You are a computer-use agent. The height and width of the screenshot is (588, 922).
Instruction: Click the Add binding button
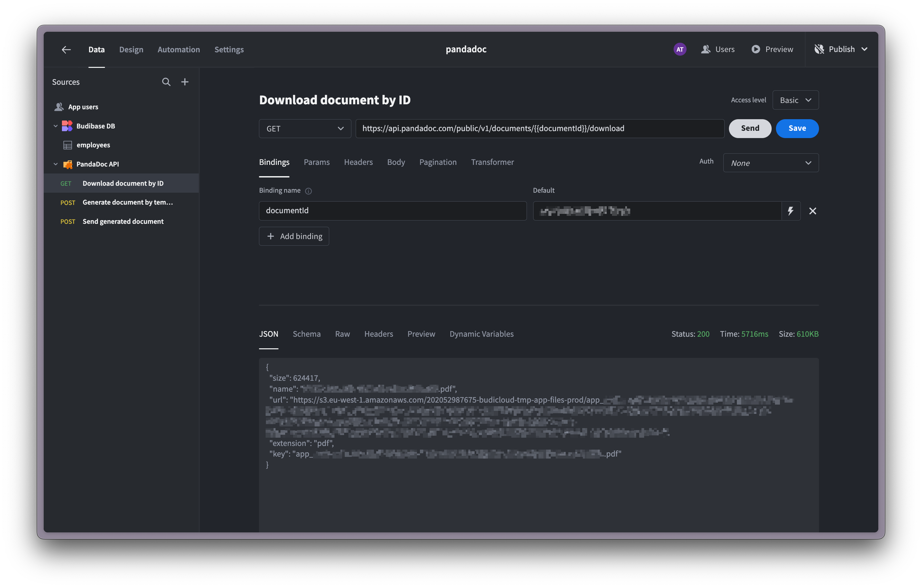(x=294, y=236)
